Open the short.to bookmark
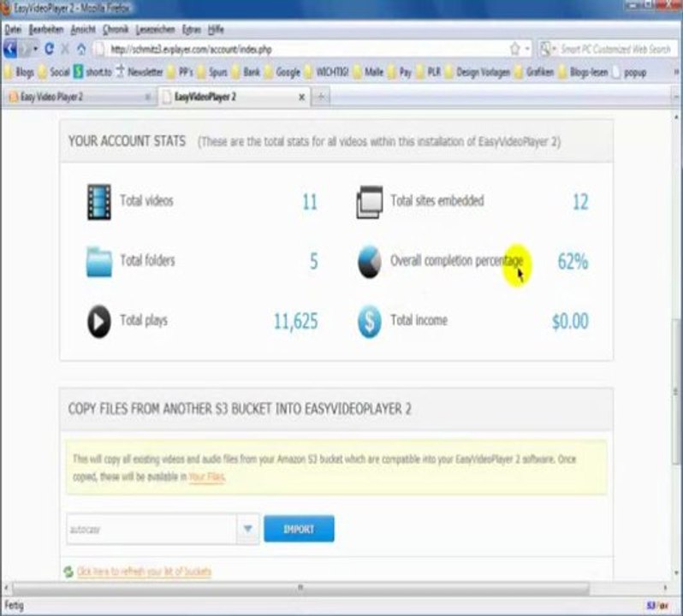The image size is (683, 616). click(x=92, y=72)
